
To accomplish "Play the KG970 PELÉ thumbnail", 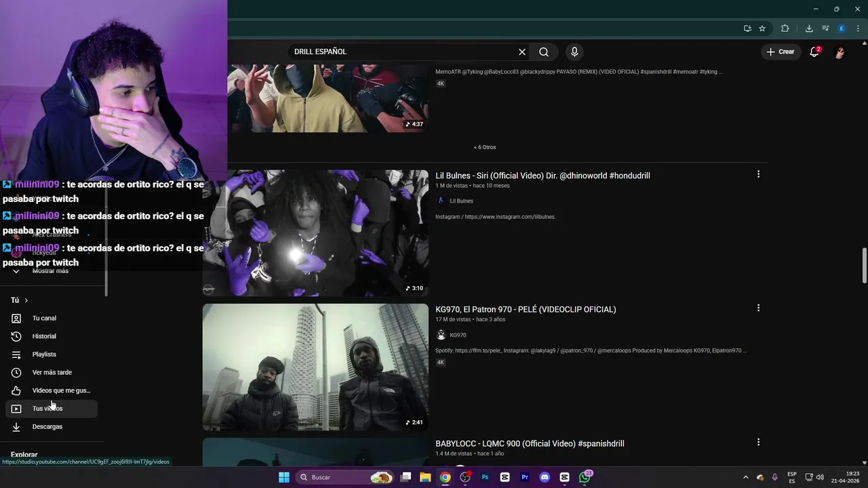I will (315, 367).
